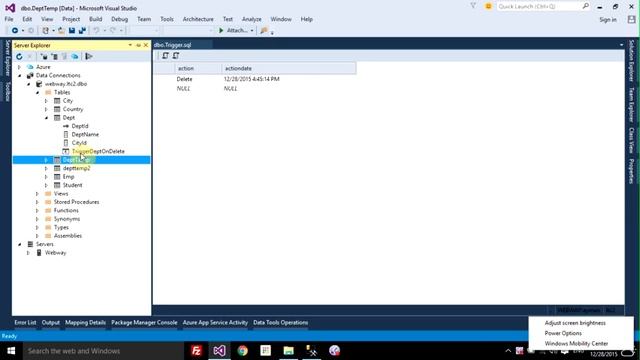The width and height of the screenshot is (640, 360).
Task: Expand the Country table
Action: 46,109
